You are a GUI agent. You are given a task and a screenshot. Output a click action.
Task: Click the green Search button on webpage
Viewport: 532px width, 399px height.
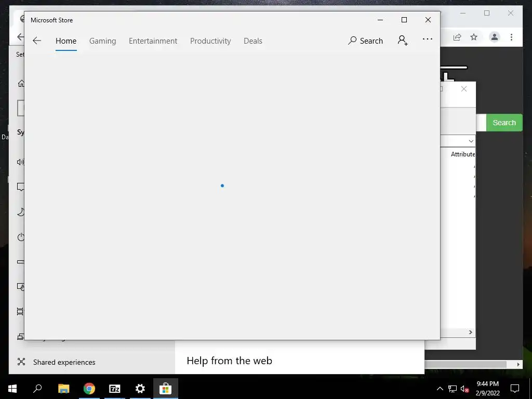point(504,123)
